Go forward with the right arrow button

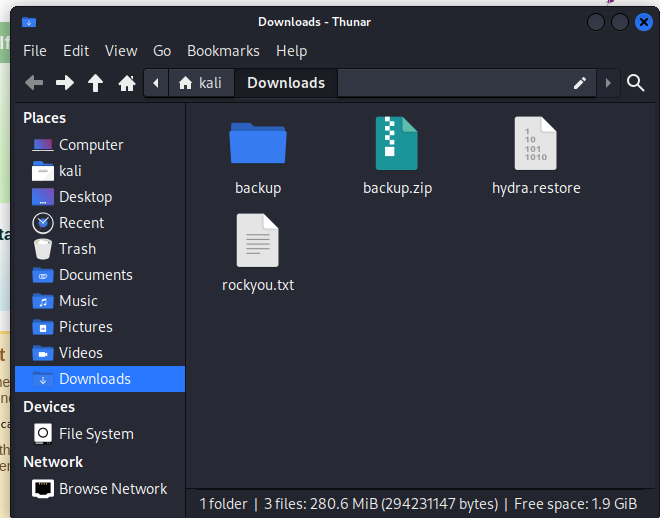point(65,83)
